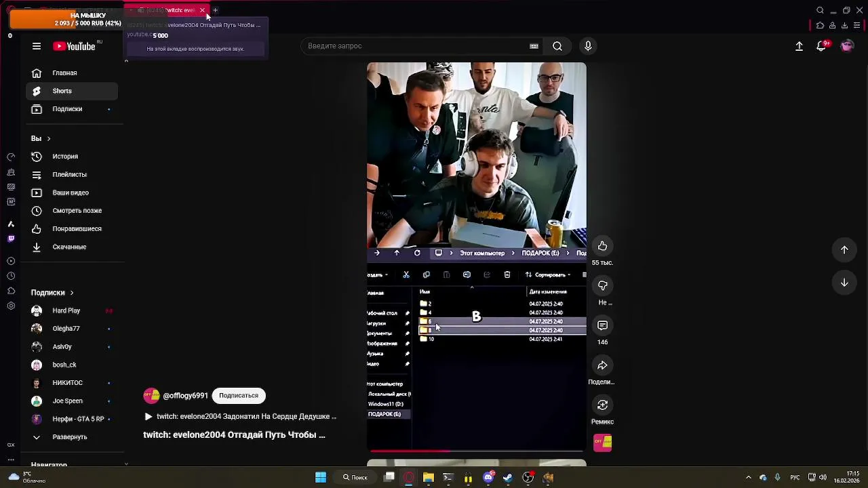Image resolution: width=868 pixels, height=488 pixels.
Task: Open the Aslv0y channel
Action: pyautogui.click(x=72, y=347)
